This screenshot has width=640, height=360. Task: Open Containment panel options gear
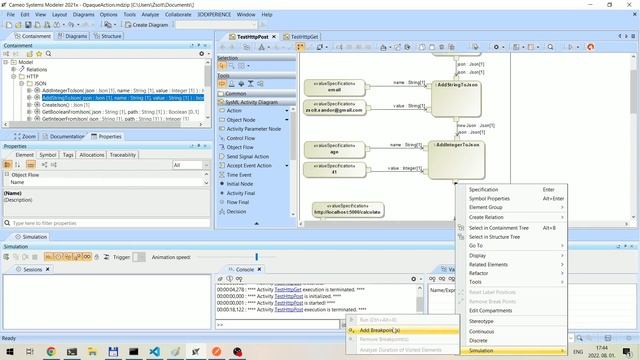(x=202, y=53)
